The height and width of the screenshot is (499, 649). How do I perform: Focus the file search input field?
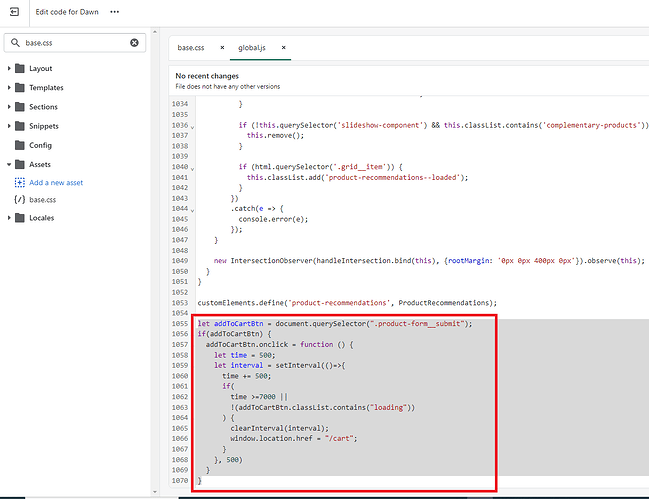pyautogui.click(x=75, y=43)
